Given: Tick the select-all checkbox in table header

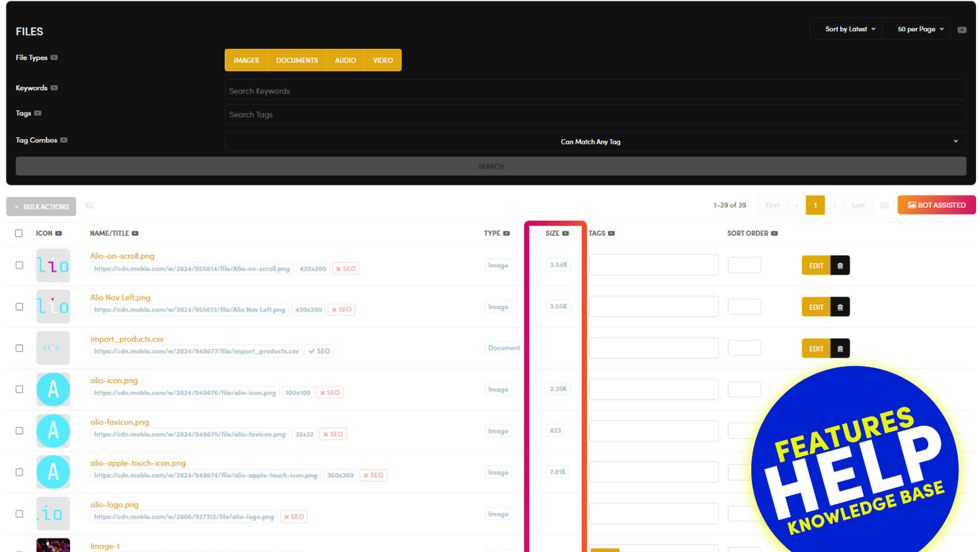Looking at the screenshot, I should (19, 233).
